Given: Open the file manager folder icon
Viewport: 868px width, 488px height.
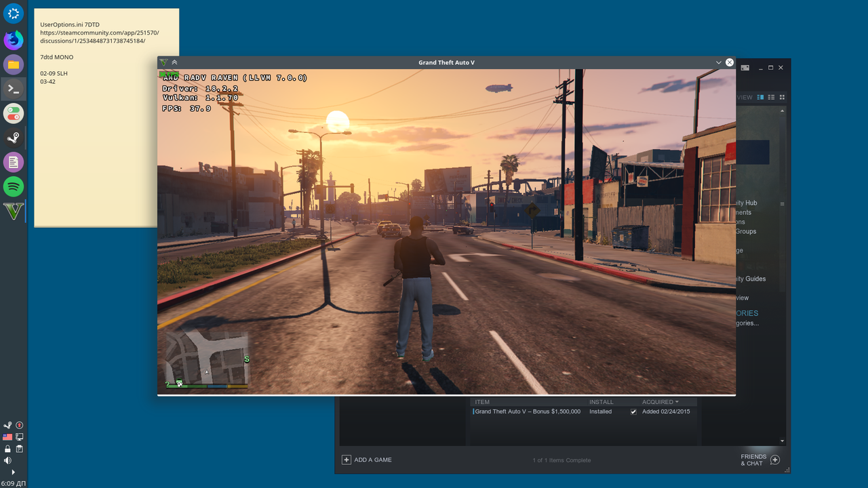Looking at the screenshot, I should 14,64.
